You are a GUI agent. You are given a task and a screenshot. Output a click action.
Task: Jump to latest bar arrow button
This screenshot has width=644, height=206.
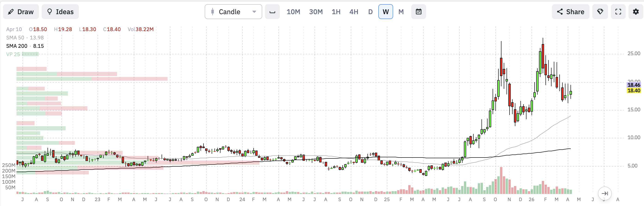pyautogui.click(x=605, y=193)
